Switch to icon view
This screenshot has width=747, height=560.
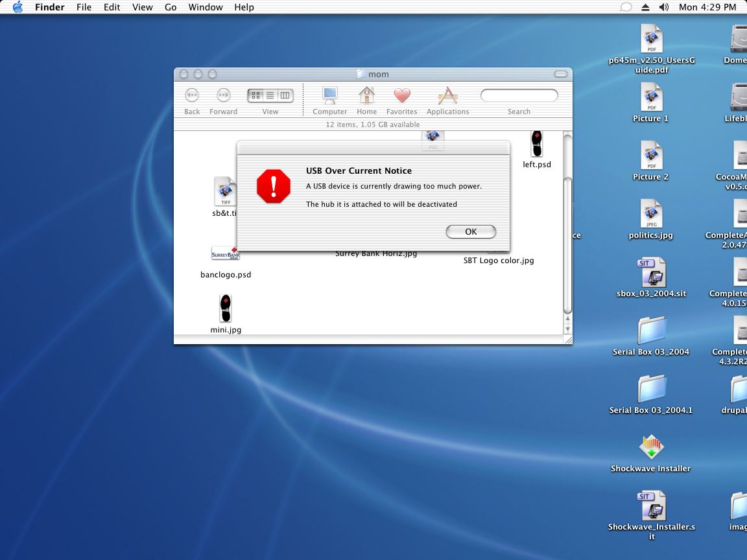(x=256, y=95)
